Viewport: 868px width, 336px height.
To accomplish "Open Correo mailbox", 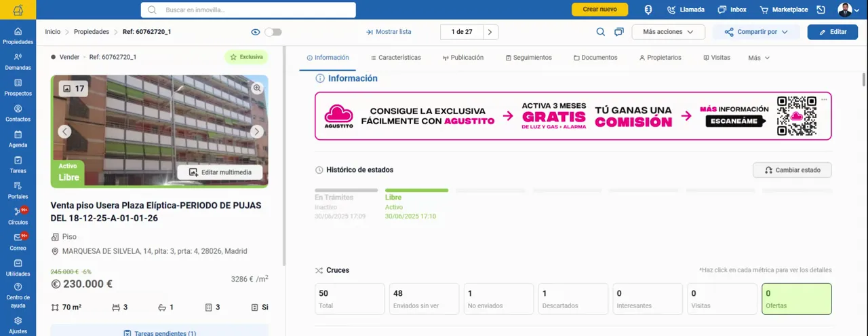I will [18, 242].
